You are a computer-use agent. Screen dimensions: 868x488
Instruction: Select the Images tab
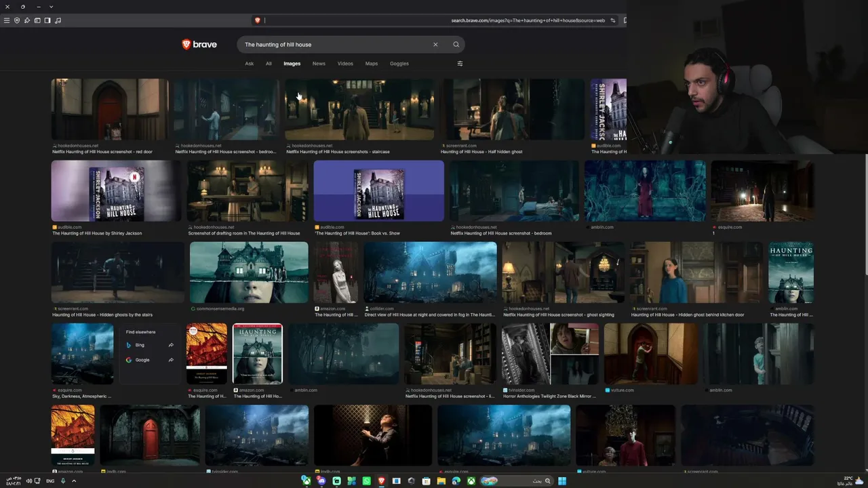pos(292,64)
